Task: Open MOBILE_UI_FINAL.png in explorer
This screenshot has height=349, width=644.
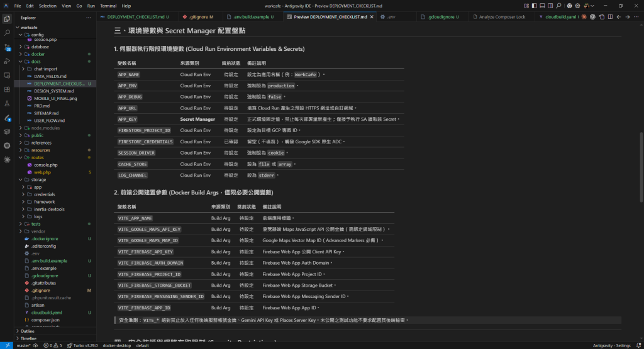Action: [55, 99]
